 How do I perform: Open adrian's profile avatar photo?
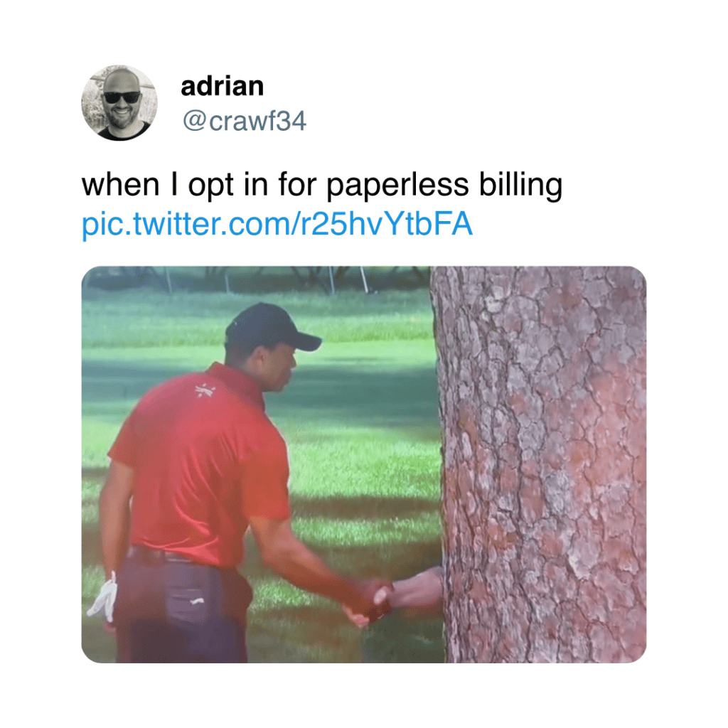tap(119, 102)
